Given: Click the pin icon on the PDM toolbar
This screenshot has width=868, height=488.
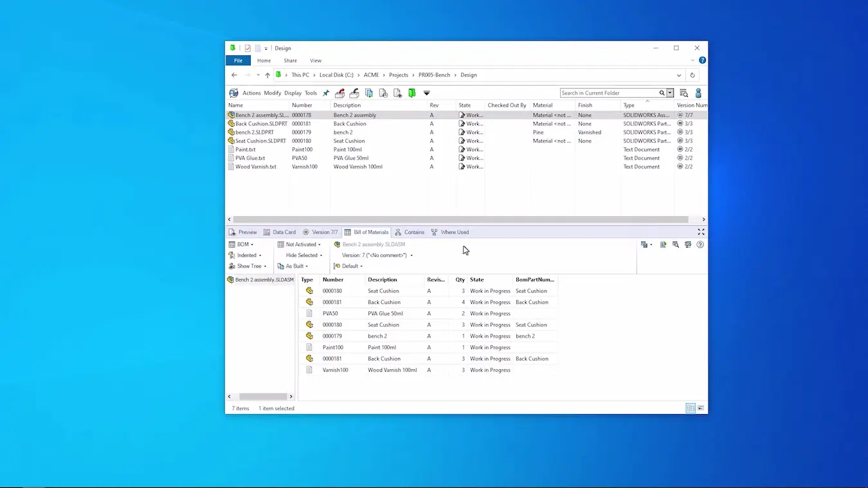Looking at the screenshot, I should click(x=325, y=93).
